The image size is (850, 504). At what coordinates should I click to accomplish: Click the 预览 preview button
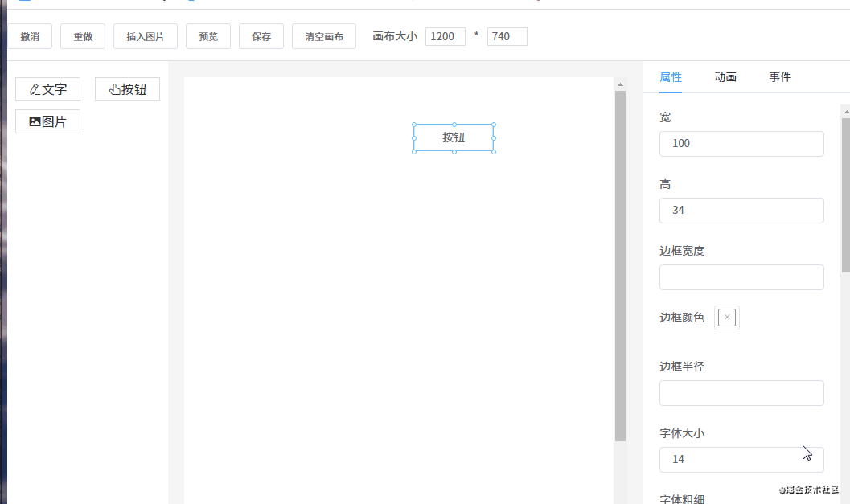click(x=208, y=36)
